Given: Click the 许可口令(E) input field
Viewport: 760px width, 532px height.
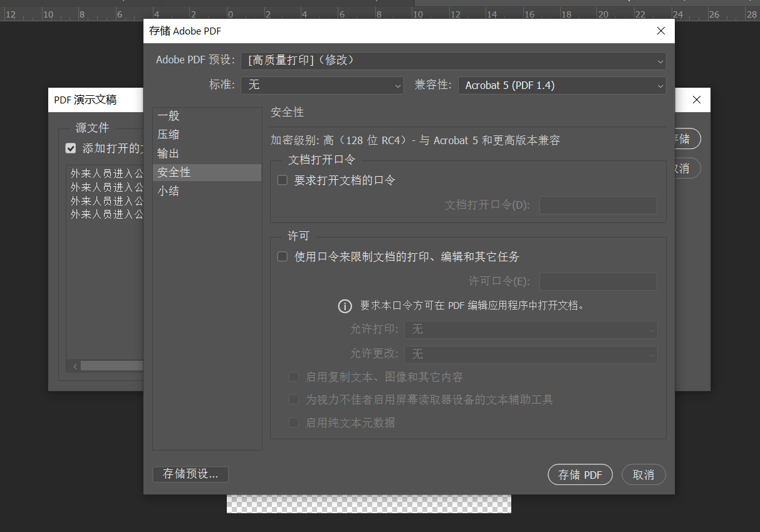Looking at the screenshot, I should pyautogui.click(x=598, y=282).
